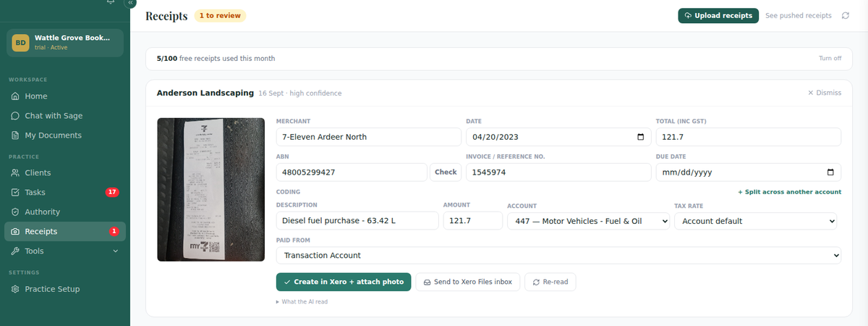Click the Authority shield icon

tap(16, 212)
